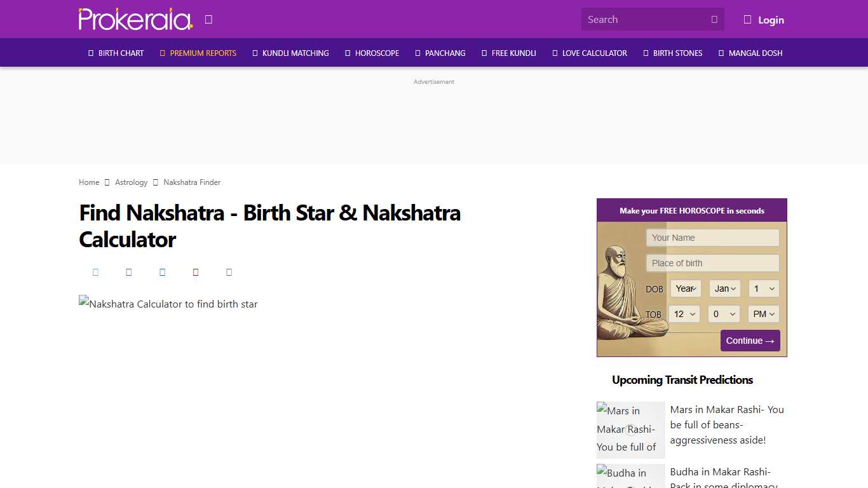
Task: Open the birth day dropdown showing 1
Action: [x=764, y=288]
